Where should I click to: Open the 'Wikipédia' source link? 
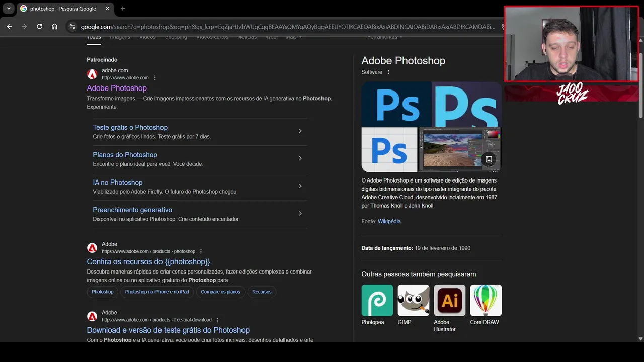coord(389,221)
